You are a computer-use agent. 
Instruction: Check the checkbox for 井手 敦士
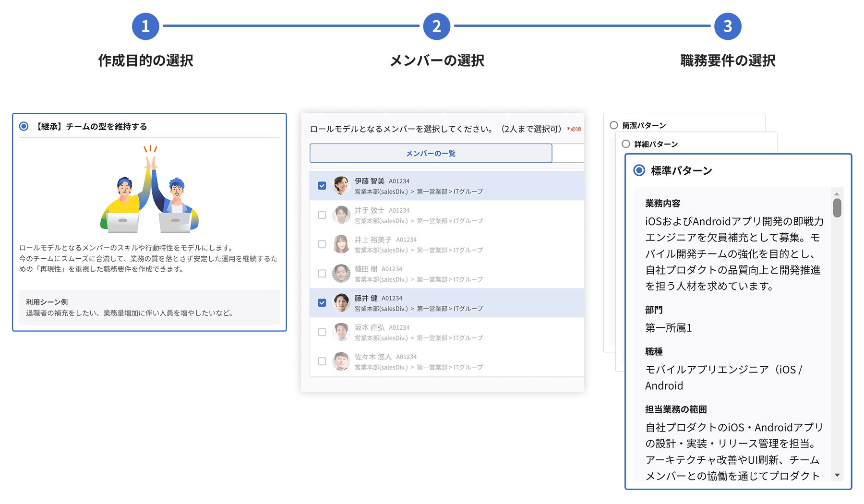(x=322, y=215)
